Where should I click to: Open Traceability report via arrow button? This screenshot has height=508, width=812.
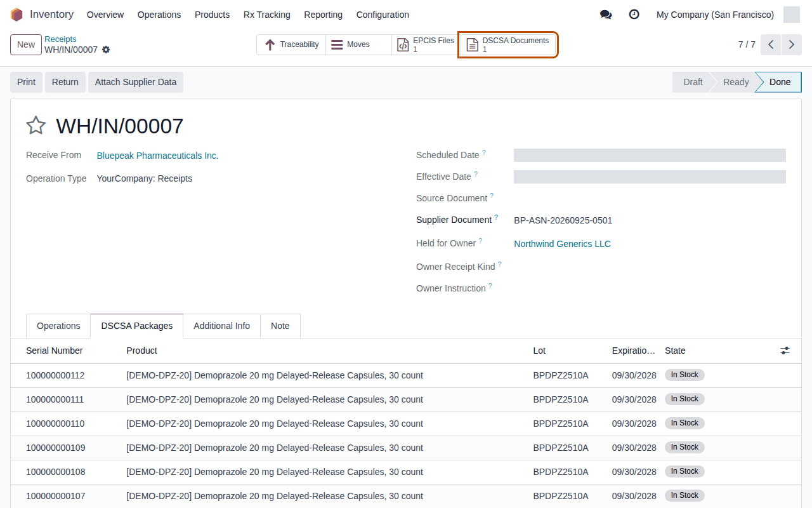coord(291,44)
